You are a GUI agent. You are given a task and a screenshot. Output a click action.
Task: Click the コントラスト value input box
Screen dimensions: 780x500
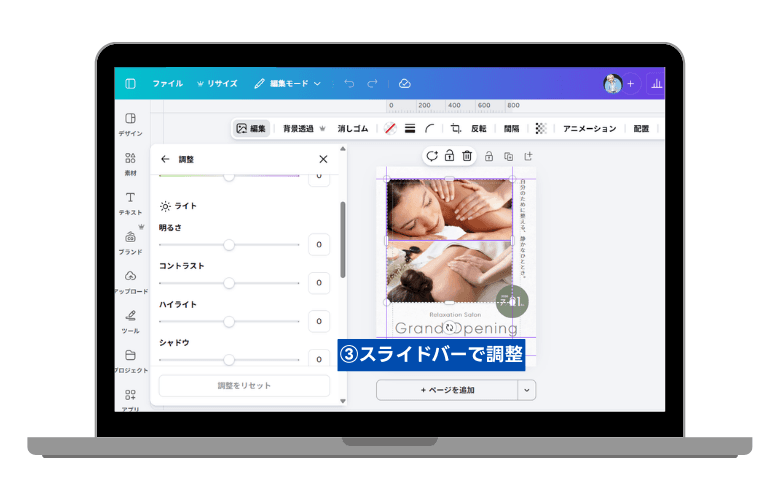(319, 283)
